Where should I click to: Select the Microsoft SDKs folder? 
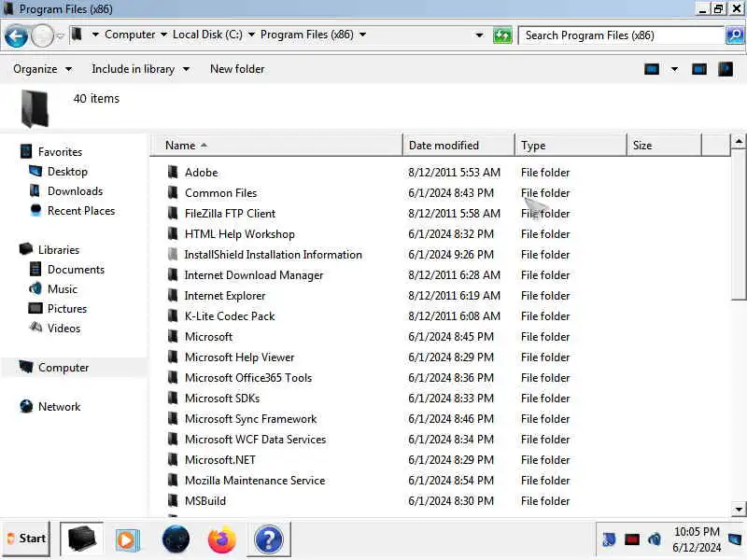(222, 399)
